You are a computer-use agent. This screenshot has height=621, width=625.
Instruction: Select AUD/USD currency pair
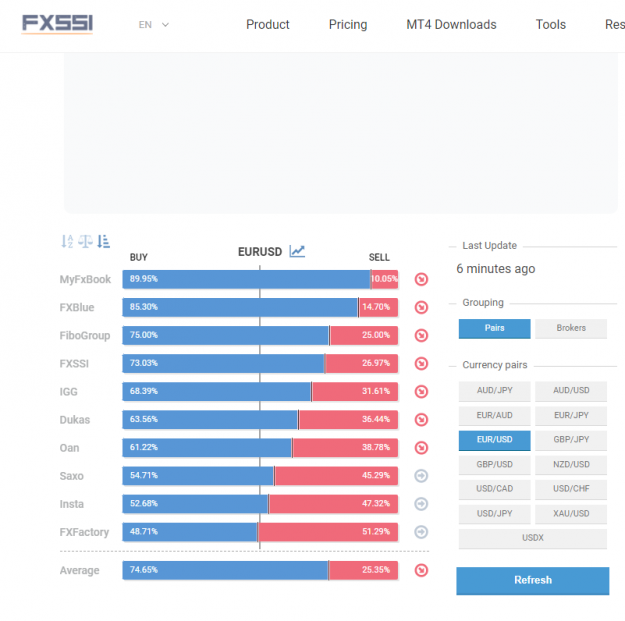pos(571,391)
